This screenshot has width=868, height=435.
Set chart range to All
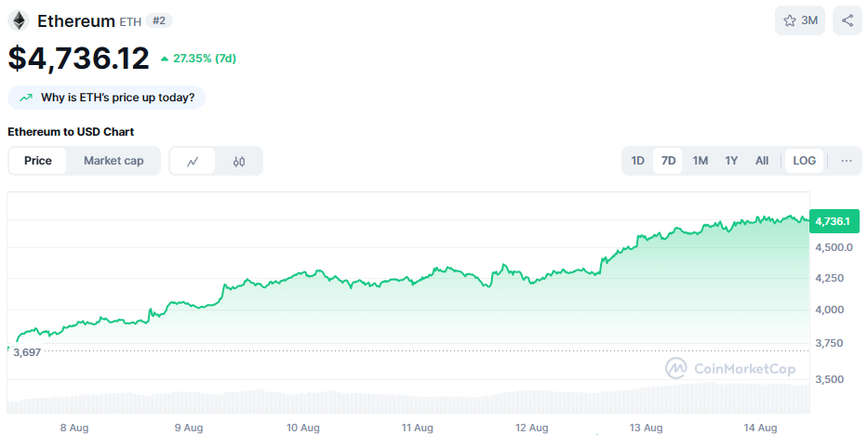tap(762, 161)
